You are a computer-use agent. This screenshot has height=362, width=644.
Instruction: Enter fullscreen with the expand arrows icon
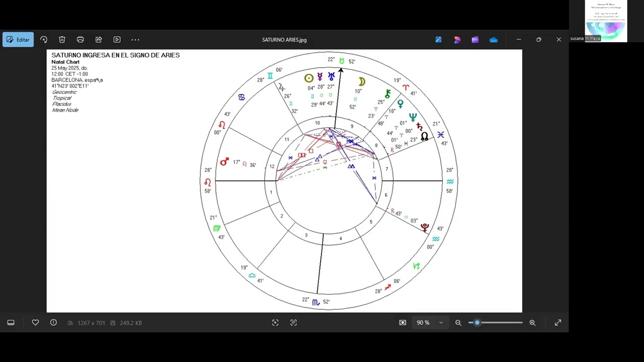pos(558,323)
